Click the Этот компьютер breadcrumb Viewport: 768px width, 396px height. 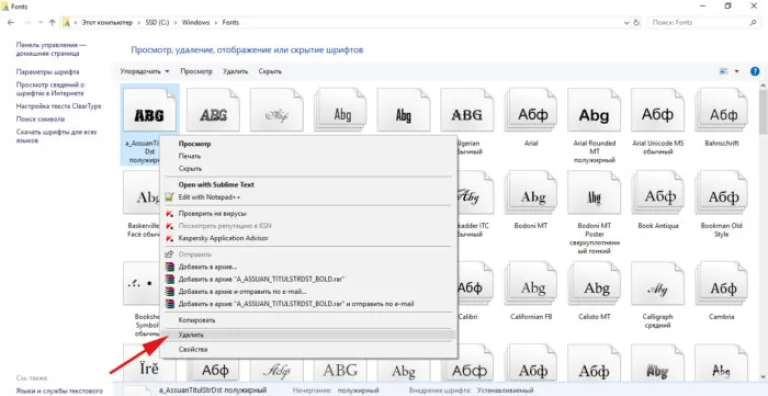pos(107,23)
